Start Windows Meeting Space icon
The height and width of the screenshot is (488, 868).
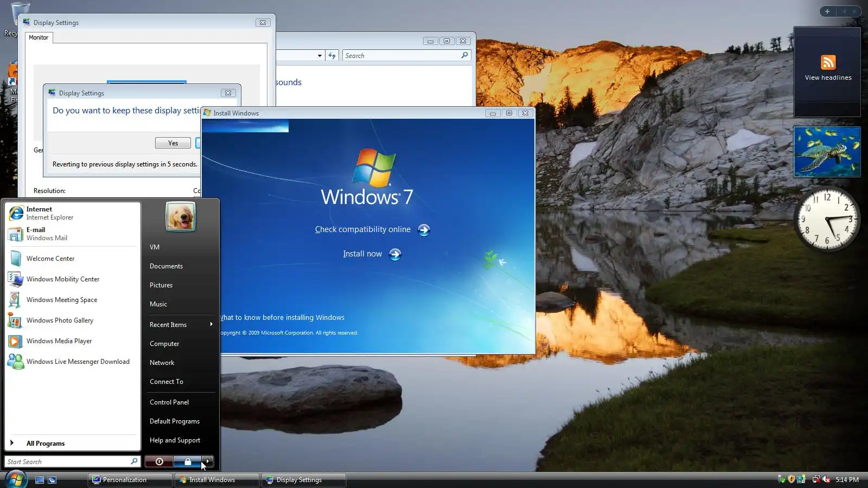(16, 300)
